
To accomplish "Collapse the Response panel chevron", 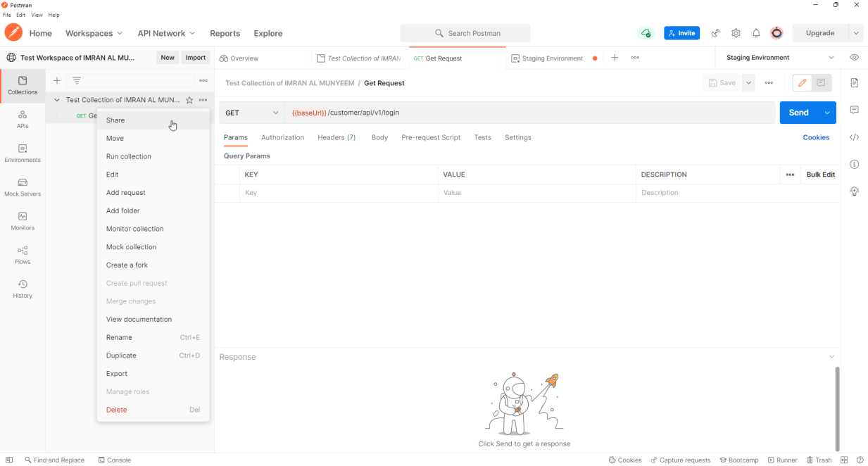I will (x=831, y=357).
